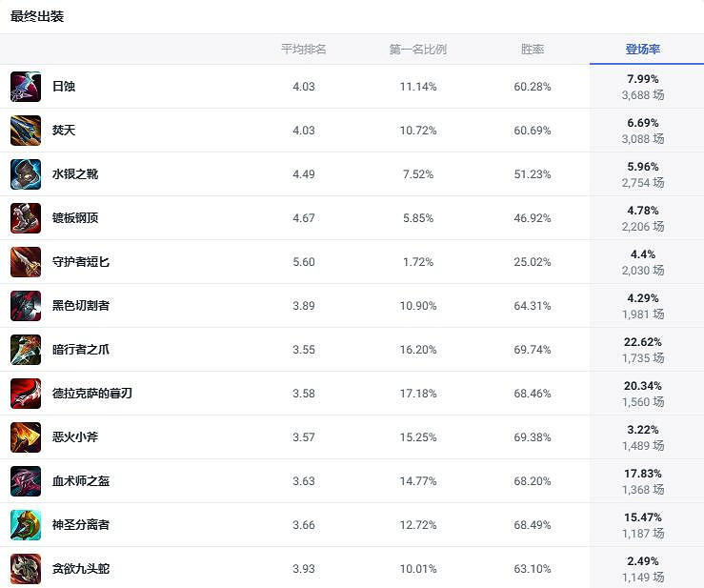The image size is (704, 588).
Task: Click the 焚天 item icon
Action: [26, 131]
